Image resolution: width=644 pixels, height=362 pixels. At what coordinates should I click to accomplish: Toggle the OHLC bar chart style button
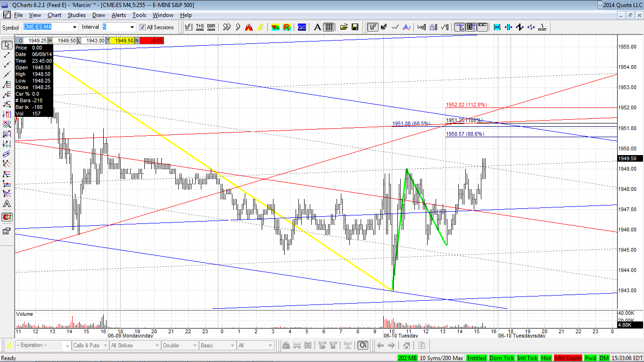(373, 27)
